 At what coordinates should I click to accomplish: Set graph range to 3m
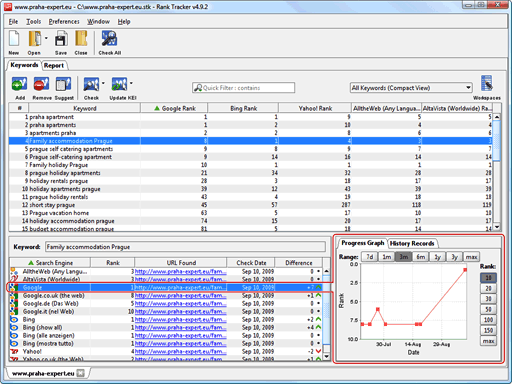point(404,257)
